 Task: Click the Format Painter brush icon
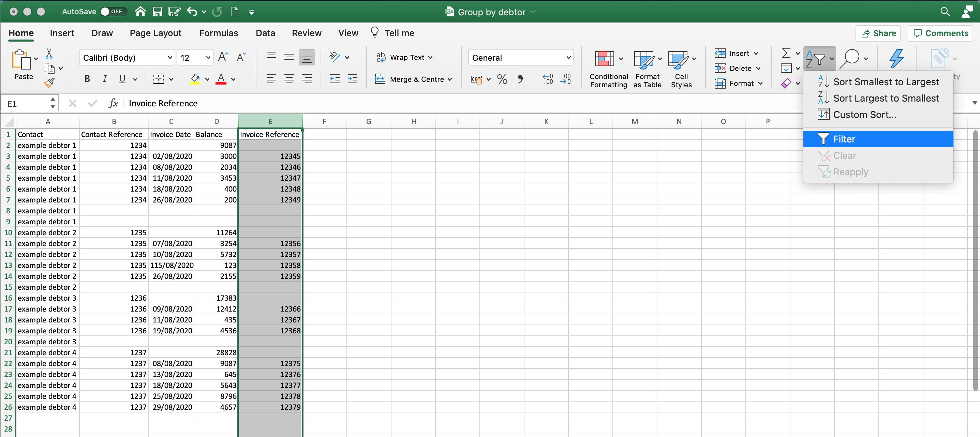[x=49, y=82]
